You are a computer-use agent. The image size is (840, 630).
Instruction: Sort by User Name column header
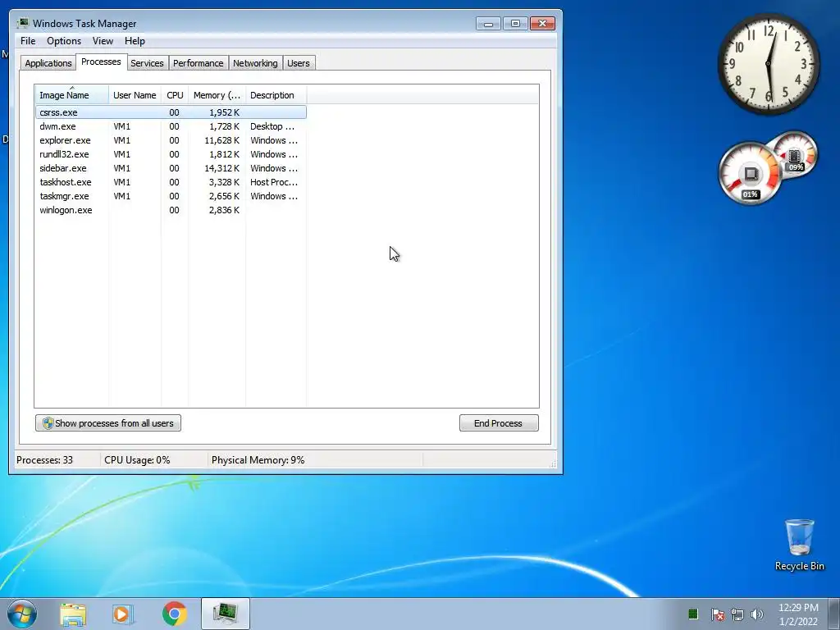(135, 95)
